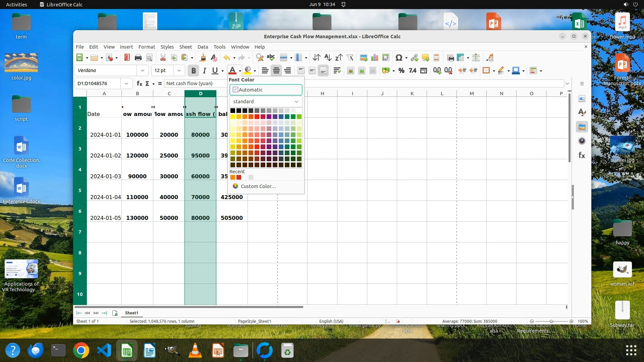Expand the standard color palette dropdown
Image resolution: width=644 pixels, height=362 pixels.
pos(266,102)
